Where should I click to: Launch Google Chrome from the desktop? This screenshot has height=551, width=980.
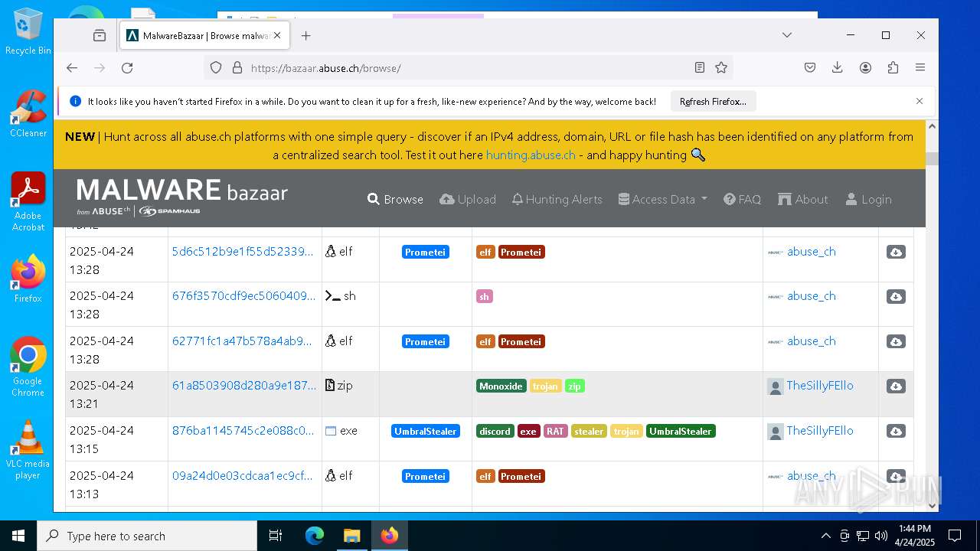tap(28, 367)
